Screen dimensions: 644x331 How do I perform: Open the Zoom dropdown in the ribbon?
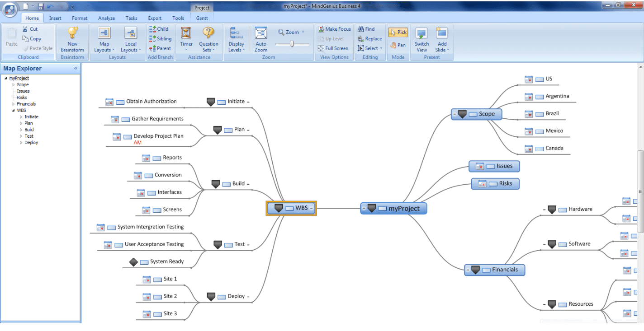click(x=291, y=33)
